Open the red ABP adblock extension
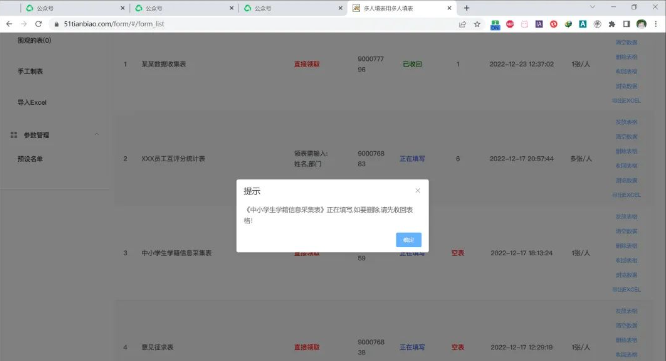This screenshot has width=666, height=361. 510,24
